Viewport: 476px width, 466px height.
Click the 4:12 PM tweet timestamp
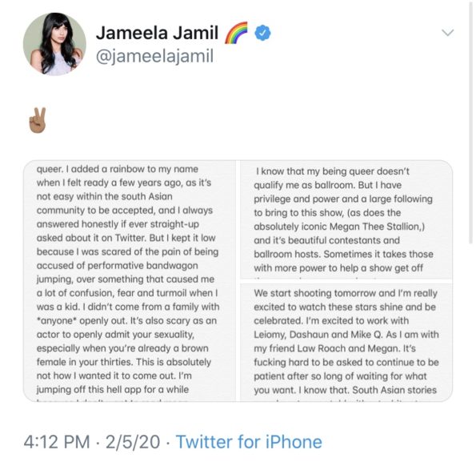57,442
